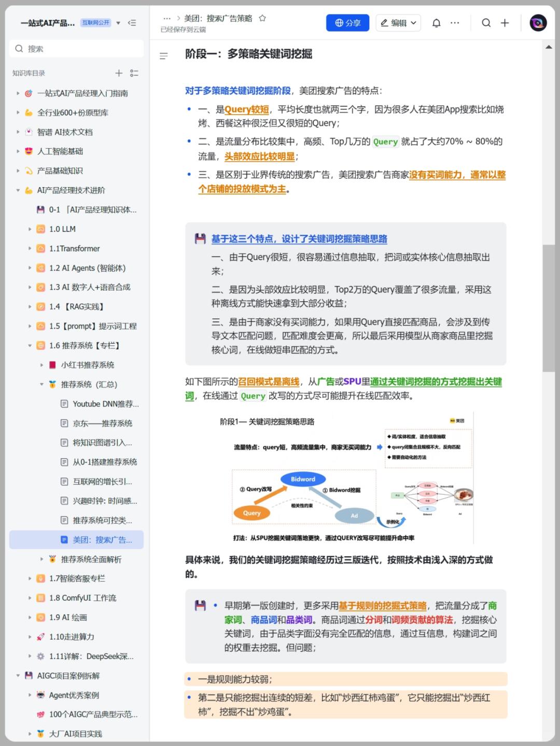Expand the 小红书推荐系统 node

tap(41, 365)
